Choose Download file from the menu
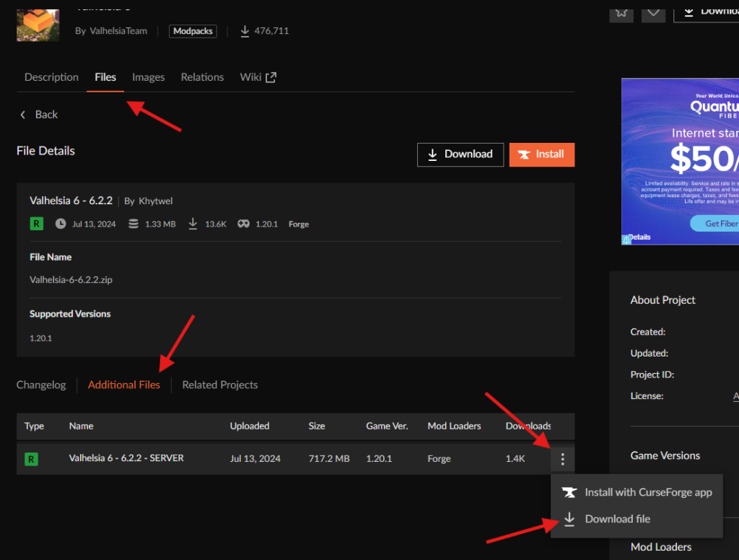This screenshot has width=739, height=560. coord(637,519)
